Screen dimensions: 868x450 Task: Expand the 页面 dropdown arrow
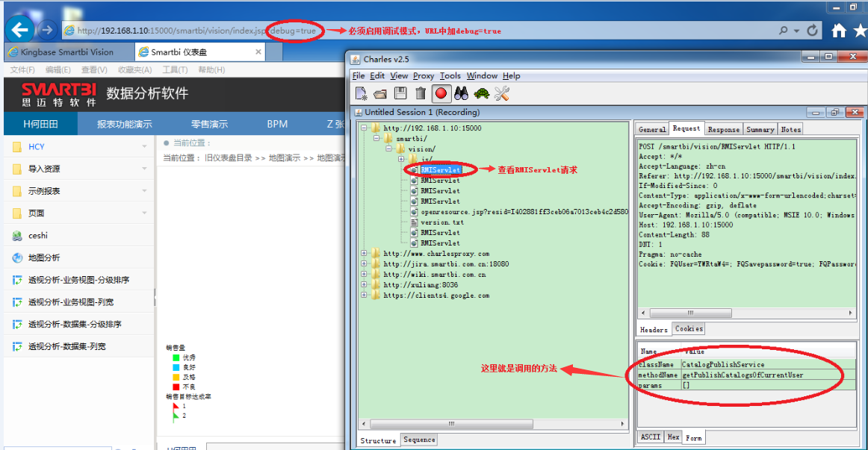tap(144, 213)
